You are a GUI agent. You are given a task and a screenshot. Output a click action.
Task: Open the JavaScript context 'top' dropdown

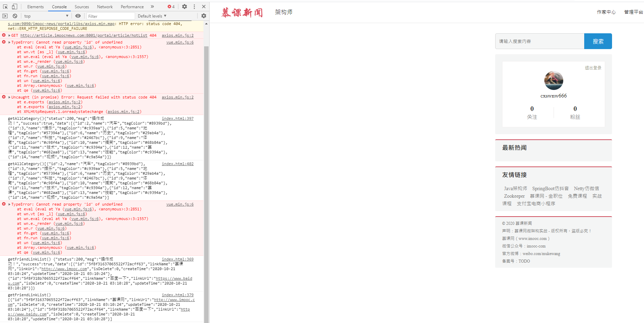click(46, 16)
